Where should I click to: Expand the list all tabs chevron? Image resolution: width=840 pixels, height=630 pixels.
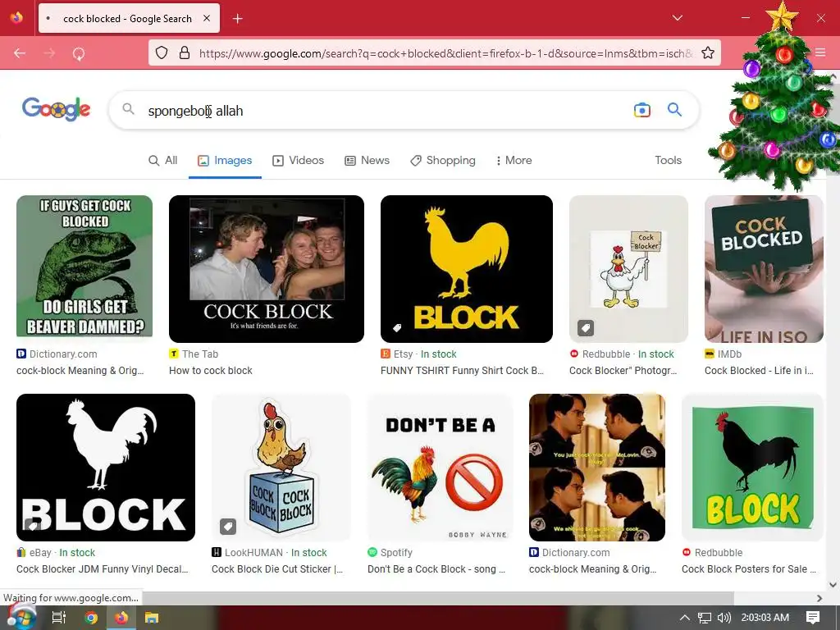click(x=677, y=18)
